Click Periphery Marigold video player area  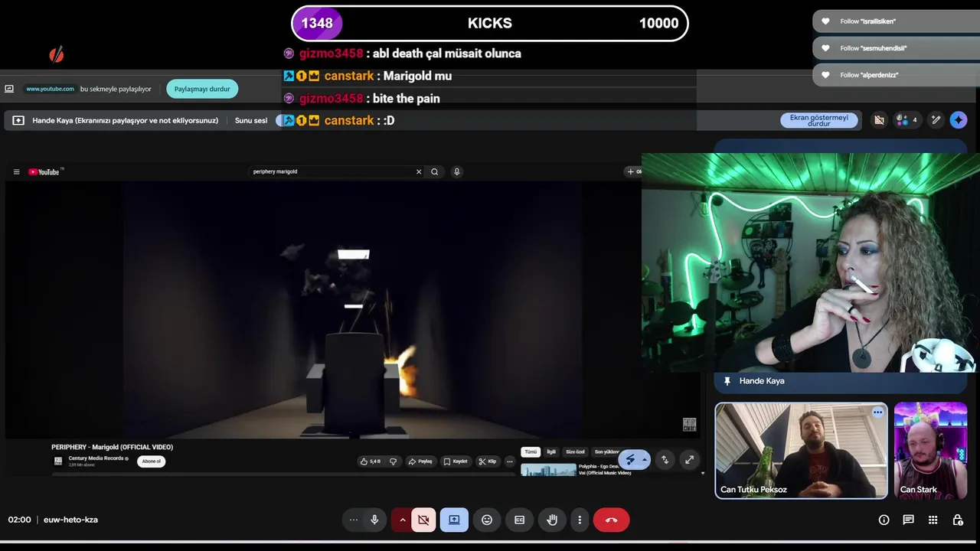(x=352, y=310)
